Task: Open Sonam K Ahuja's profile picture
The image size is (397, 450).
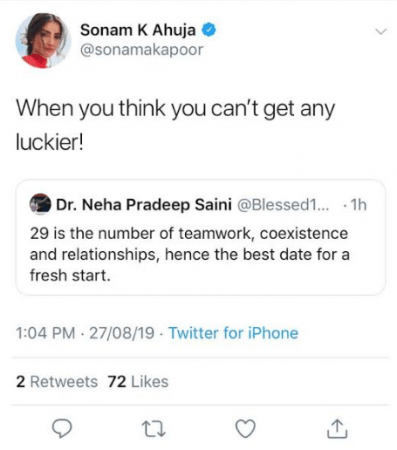Action: point(43,40)
